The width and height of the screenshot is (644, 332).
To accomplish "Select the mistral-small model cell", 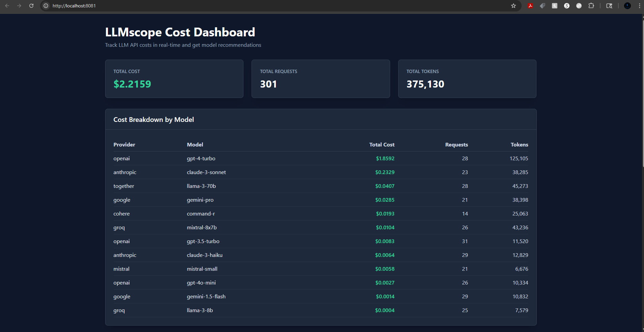I will pyautogui.click(x=202, y=269).
